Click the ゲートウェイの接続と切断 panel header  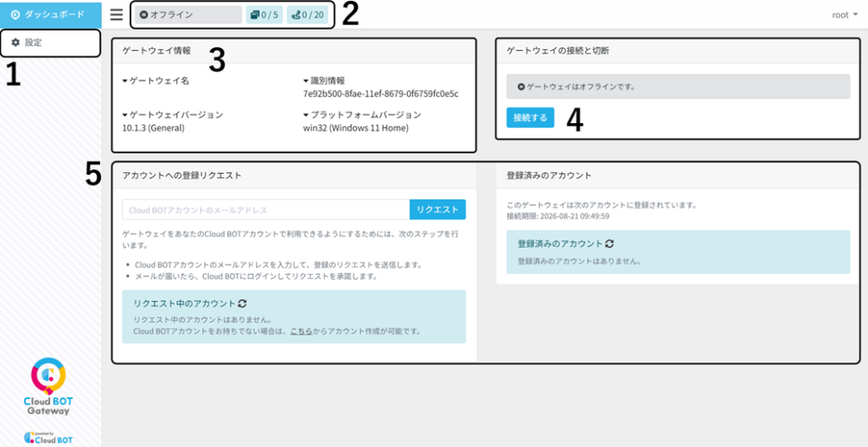[677, 50]
